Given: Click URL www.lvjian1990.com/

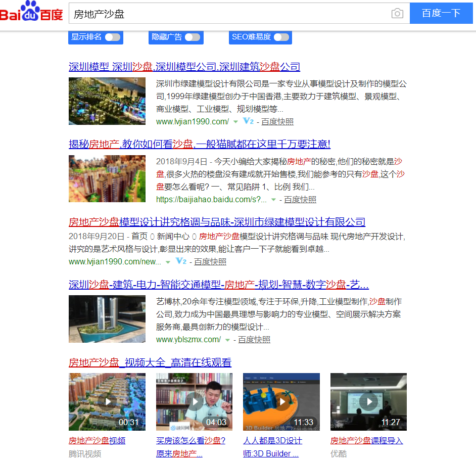Looking at the screenshot, I should pyautogui.click(x=193, y=122).
